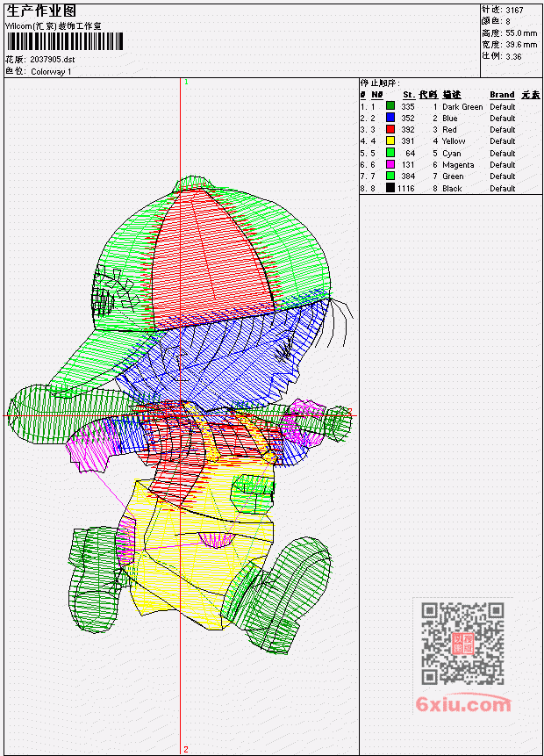The width and height of the screenshot is (544, 756).
Task: Select the 'Blue' description text
Action: [x=449, y=119]
